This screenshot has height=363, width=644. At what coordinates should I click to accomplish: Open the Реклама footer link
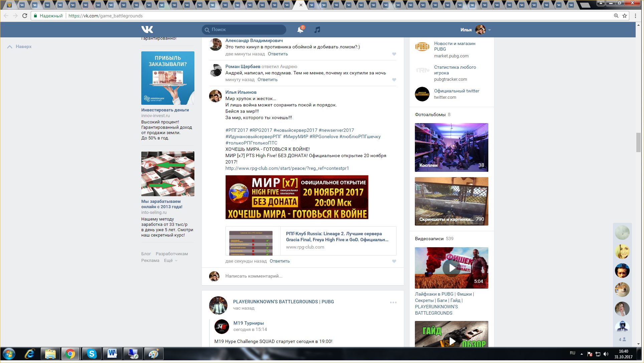pos(150,260)
